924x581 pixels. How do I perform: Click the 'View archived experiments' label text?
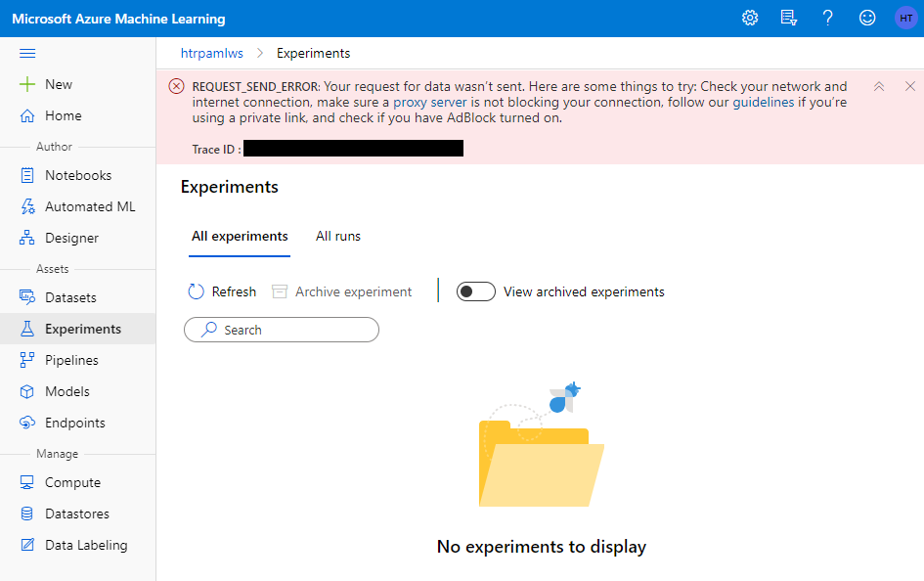pyautogui.click(x=584, y=291)
